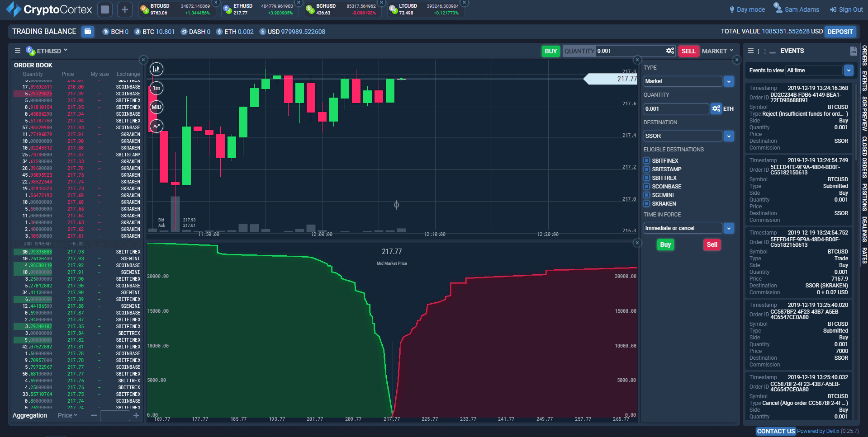
Task: Toggle the SKRAKEN destination checkbox
Action: tap(647, 203)
